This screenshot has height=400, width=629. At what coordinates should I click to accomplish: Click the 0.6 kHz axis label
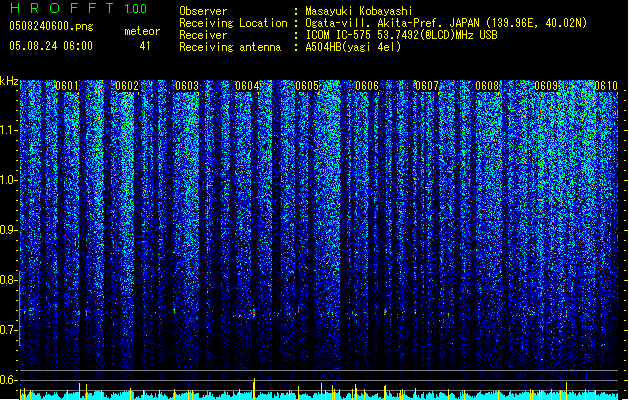coord(8,380)
